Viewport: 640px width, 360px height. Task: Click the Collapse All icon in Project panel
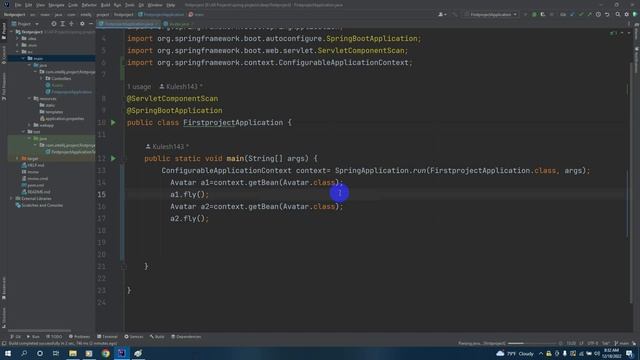click(71, 24)
